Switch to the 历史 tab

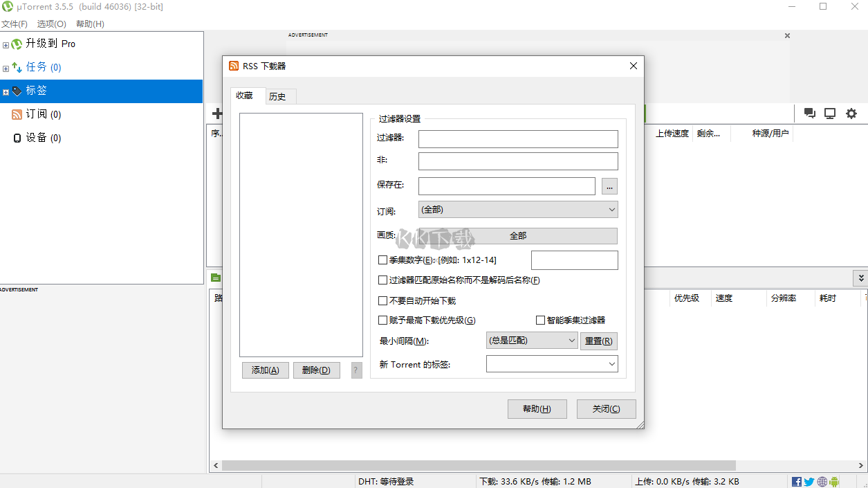279,96
